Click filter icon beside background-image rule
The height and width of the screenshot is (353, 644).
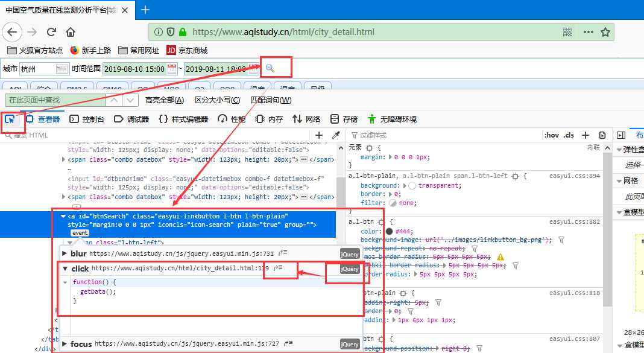point(561,240)
